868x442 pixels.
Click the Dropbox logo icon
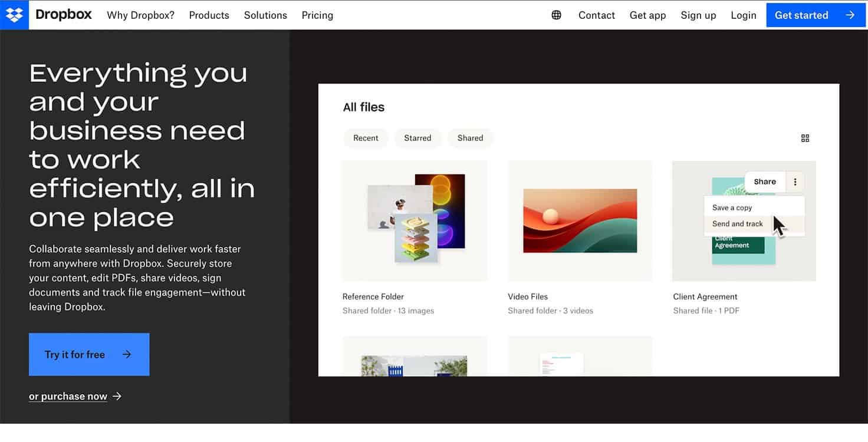(x=14, y=15)
